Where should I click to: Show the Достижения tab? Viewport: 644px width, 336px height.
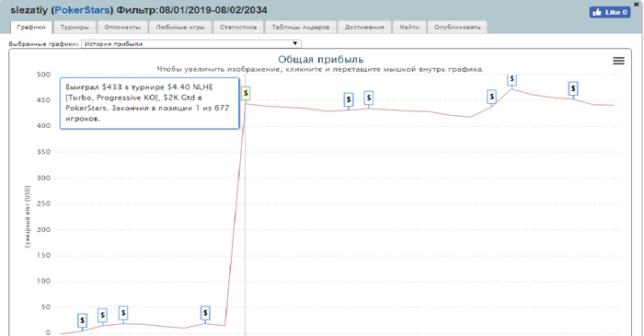[364, 27]
